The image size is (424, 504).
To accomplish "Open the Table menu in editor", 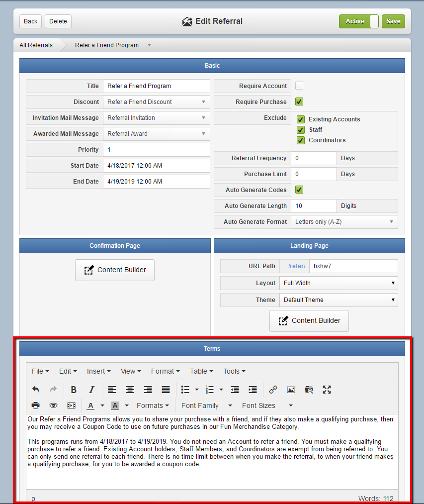I will pyautogui.click(x=201, y=371).
